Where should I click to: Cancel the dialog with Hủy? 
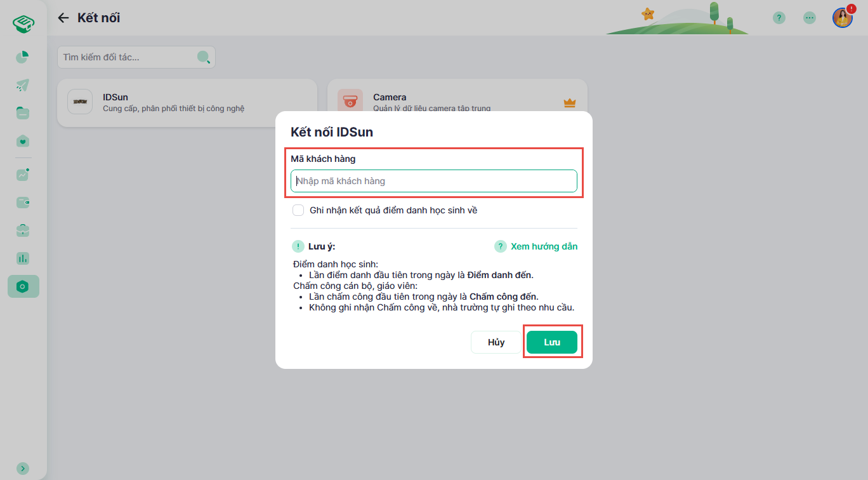pyautogui.click(x=496, y=342)
